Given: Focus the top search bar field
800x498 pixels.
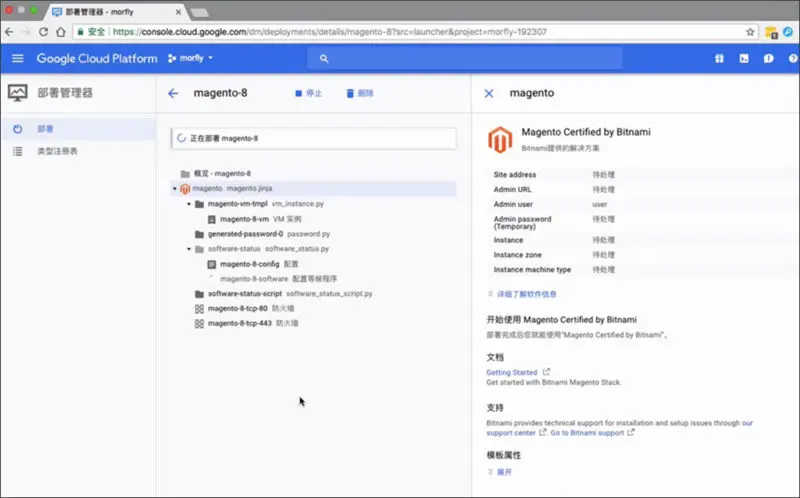Looking at the screenshot, I should coord(464,59).
